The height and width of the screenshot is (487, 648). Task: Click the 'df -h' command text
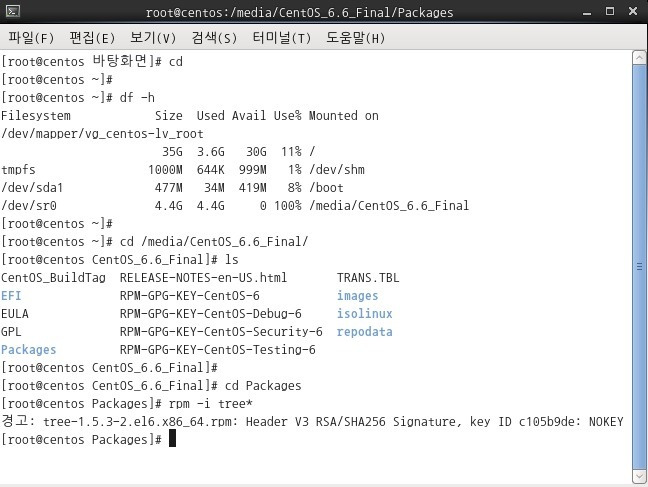(x=137, y=98)
